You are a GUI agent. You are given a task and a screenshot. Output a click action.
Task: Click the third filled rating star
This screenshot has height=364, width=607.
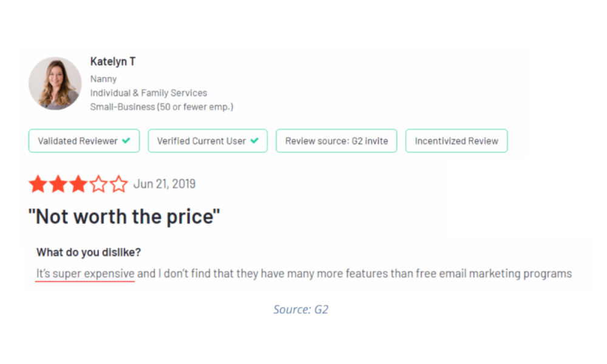click(x=78, y=184)
